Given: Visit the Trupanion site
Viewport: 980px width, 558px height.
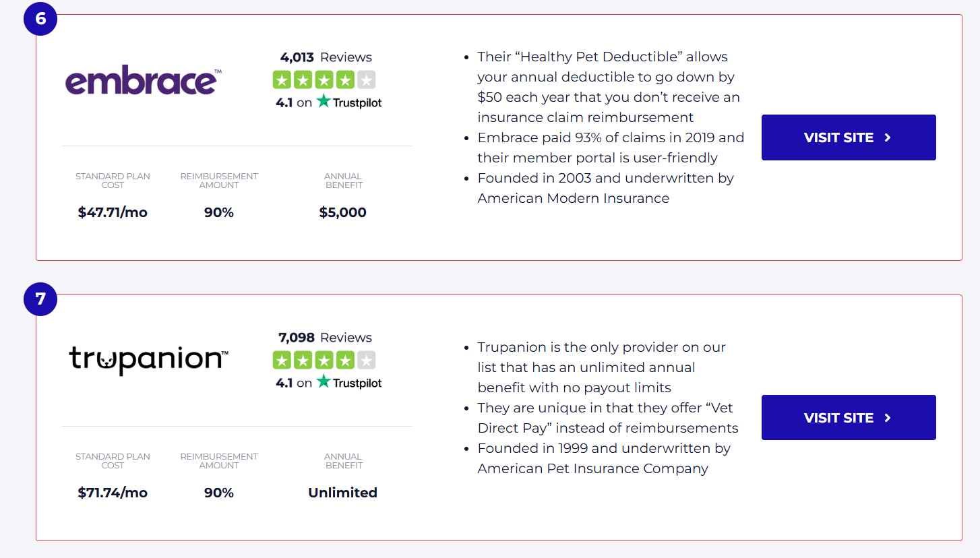Looking at the screenshot, I should (849, 418).
